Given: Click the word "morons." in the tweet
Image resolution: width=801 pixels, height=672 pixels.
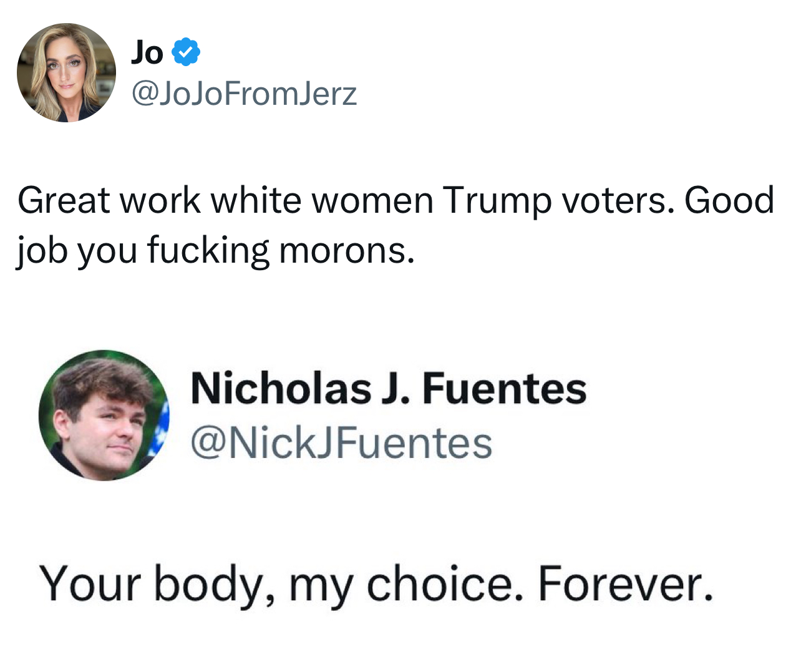Looking at the screenshot, I should tap(347, 250).
